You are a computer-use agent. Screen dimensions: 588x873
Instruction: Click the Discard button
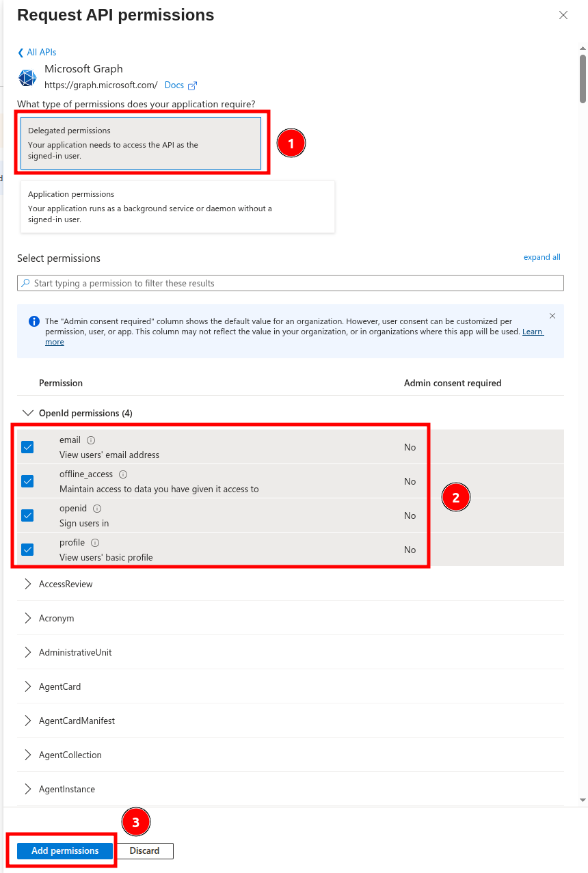click(144, 850)
